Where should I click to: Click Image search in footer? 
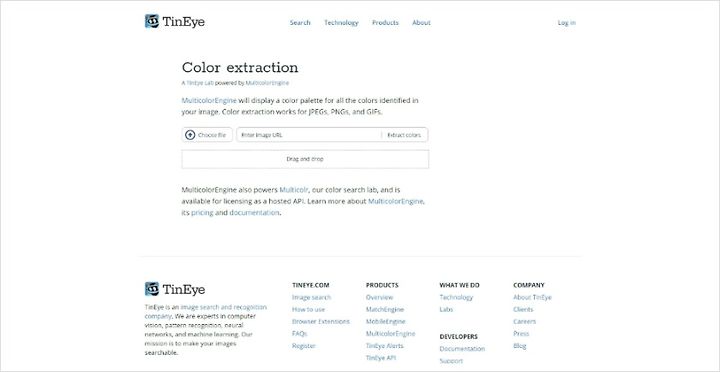(311, 298)
